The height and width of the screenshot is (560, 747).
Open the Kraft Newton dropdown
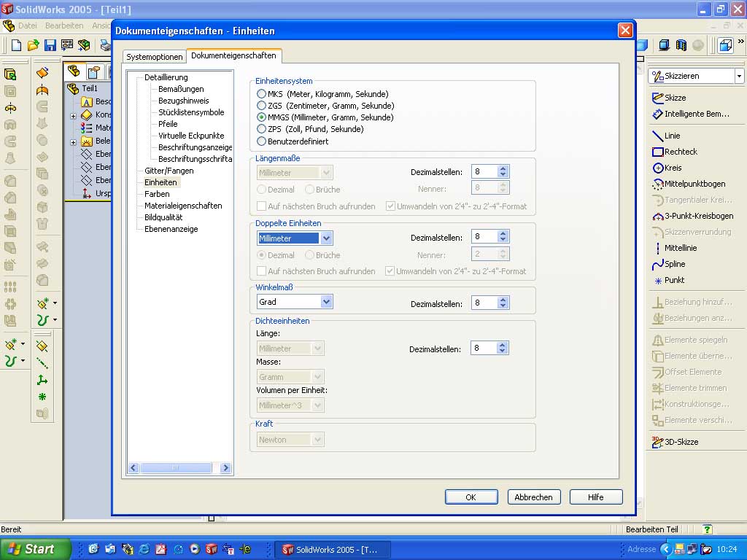coord(318,440)
